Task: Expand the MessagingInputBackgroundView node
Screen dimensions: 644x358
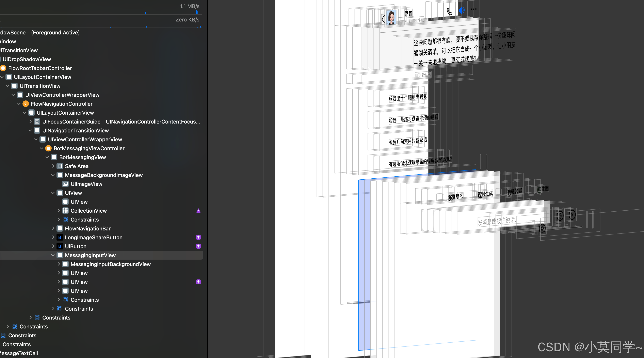Action: (x=59, y=264)
